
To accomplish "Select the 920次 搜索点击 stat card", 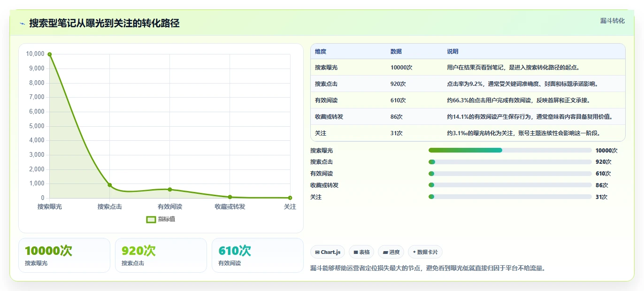I will pos(161,255).
